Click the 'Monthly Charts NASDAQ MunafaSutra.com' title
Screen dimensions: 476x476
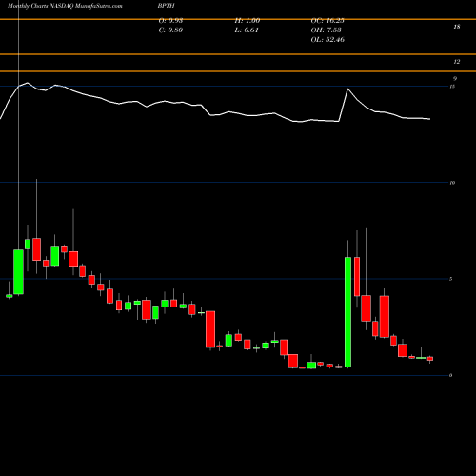point(65,6)
